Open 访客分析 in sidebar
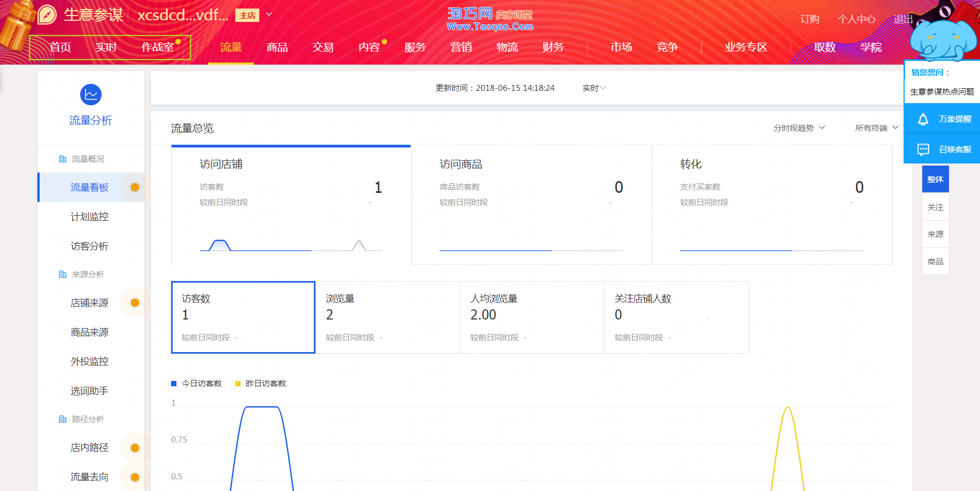The height and width of the screenshot is (491, 980). tap(90, 246)
